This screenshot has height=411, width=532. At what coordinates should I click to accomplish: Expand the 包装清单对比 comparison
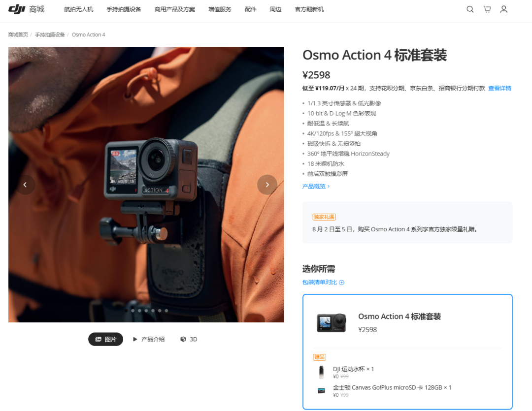point(323,282)
